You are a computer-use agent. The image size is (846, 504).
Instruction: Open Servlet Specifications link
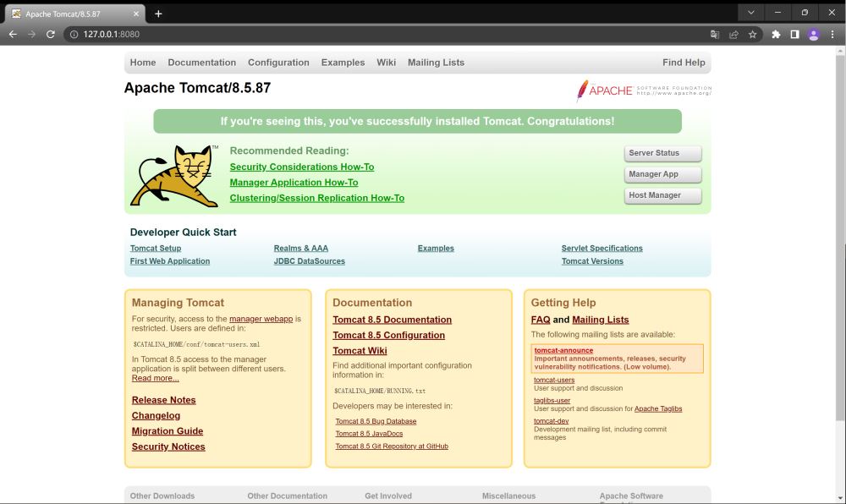click(602, 249)
